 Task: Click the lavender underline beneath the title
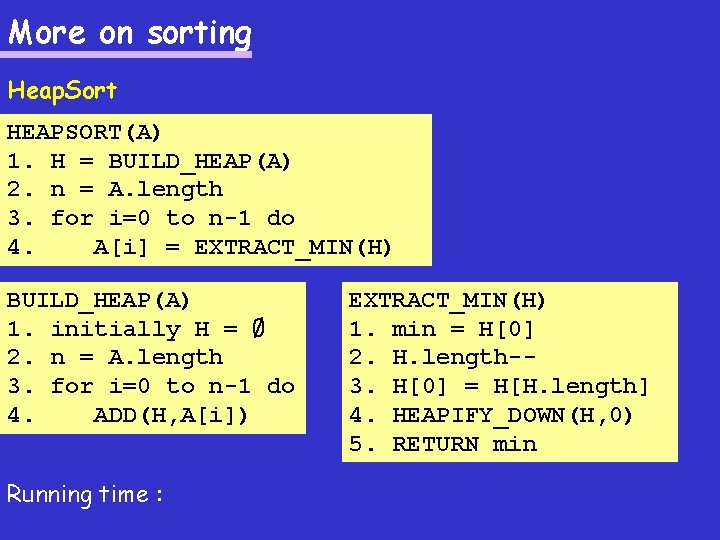click(x=126, y=54)
